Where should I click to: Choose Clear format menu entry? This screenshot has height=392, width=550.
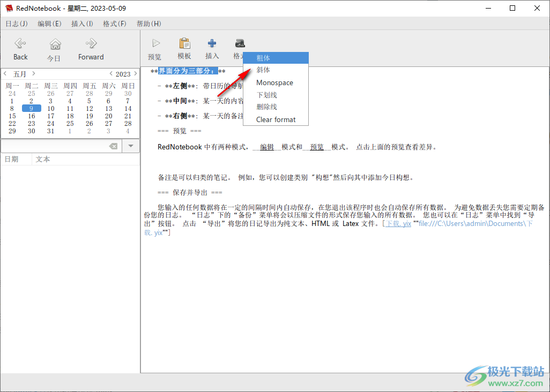point(276,119)
